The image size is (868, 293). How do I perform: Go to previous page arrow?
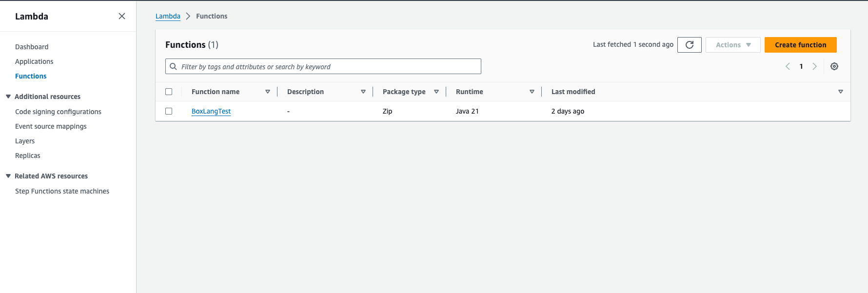(x=788, y=66)
